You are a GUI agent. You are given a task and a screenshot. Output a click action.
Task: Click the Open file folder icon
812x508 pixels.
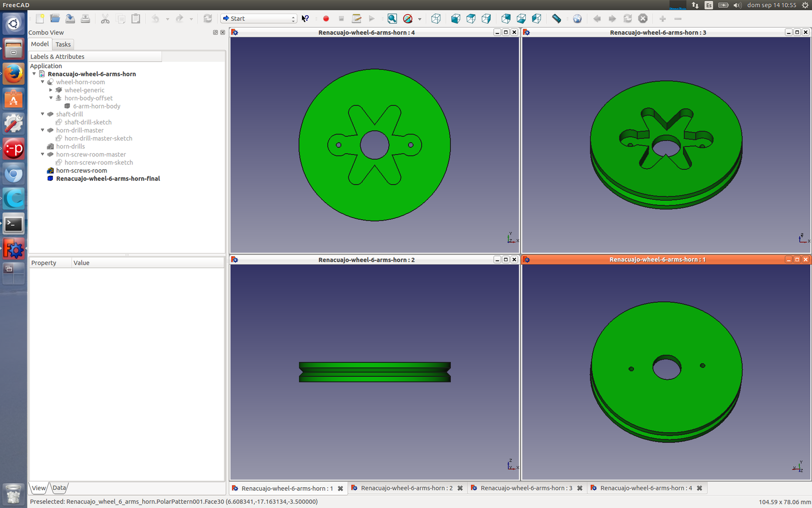55,19
